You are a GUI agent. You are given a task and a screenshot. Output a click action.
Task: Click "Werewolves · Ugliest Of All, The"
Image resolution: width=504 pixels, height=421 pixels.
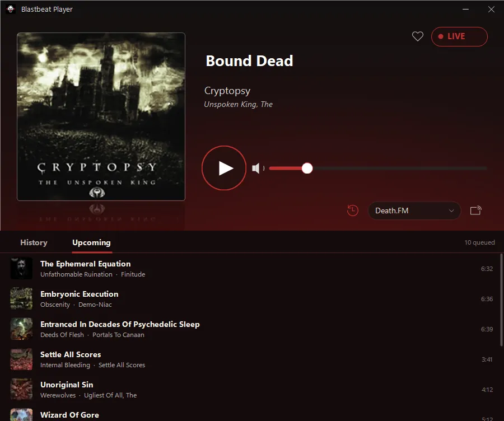88,395
